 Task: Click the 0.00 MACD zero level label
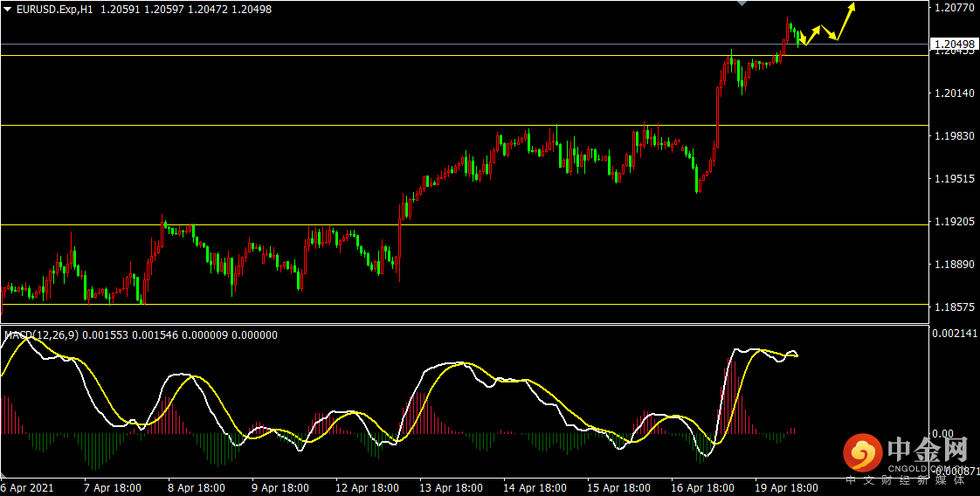tap(943, 433)
